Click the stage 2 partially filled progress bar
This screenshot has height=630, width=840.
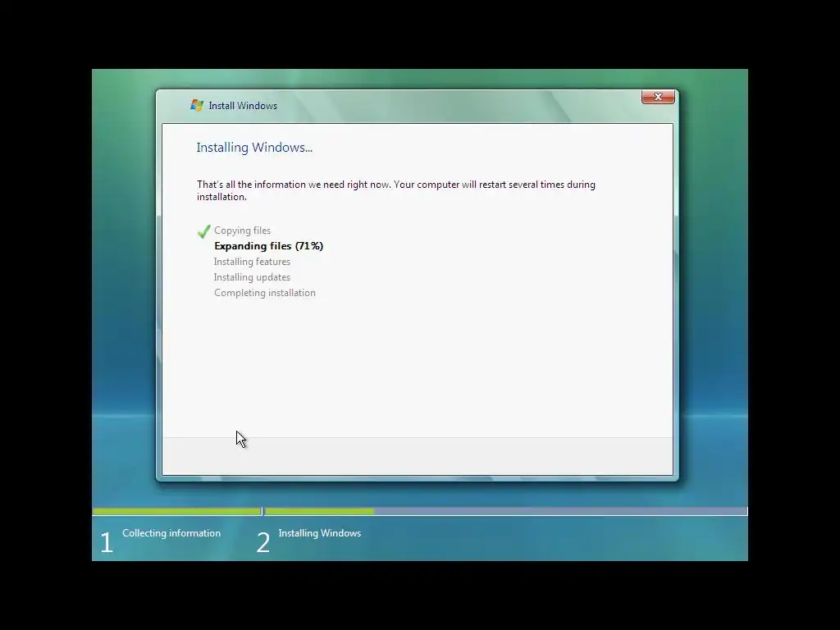pyautogui.click(x=505, y=512)
